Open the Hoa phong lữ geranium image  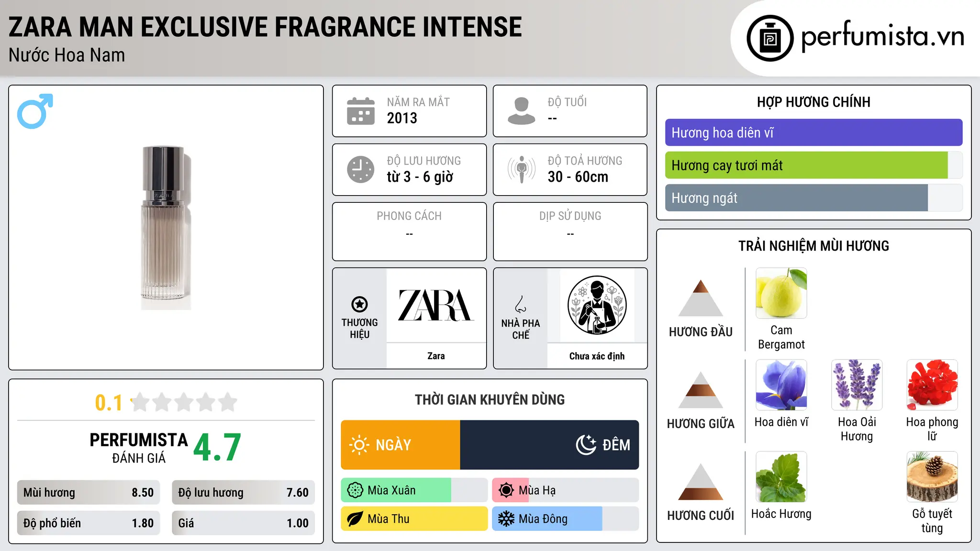[x=932, y=385]
